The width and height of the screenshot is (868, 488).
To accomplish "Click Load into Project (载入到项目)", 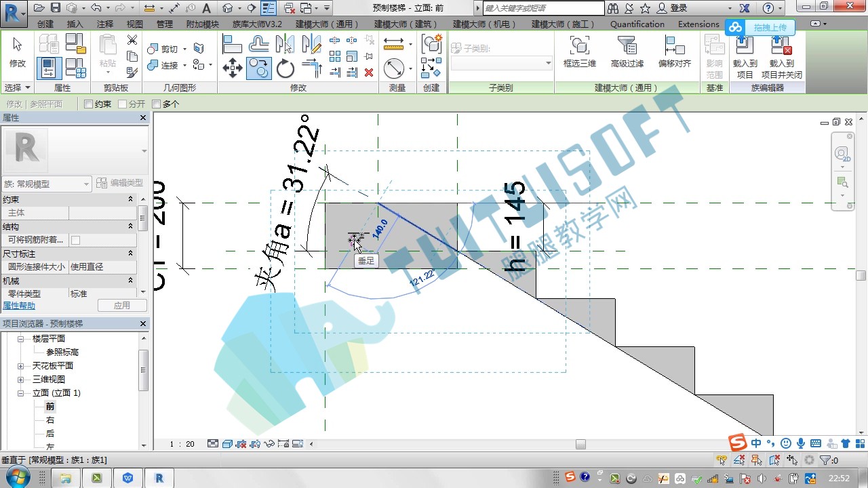I will [x=745, y=57].
